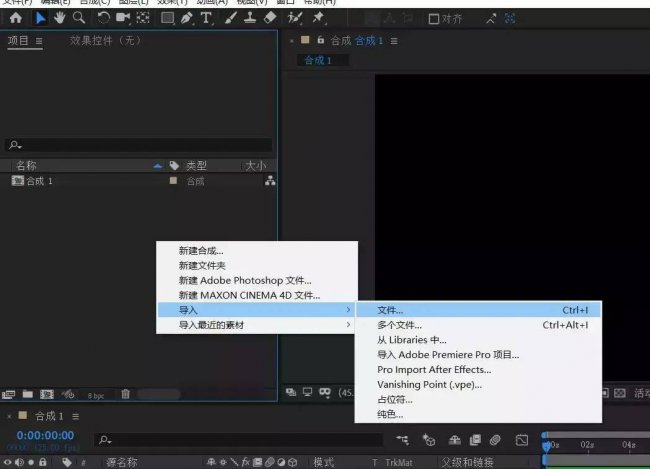Select the Selection arrow tool
Viewport: 650px width, 469px height.
pyautogui.click(x=40, y=18)
